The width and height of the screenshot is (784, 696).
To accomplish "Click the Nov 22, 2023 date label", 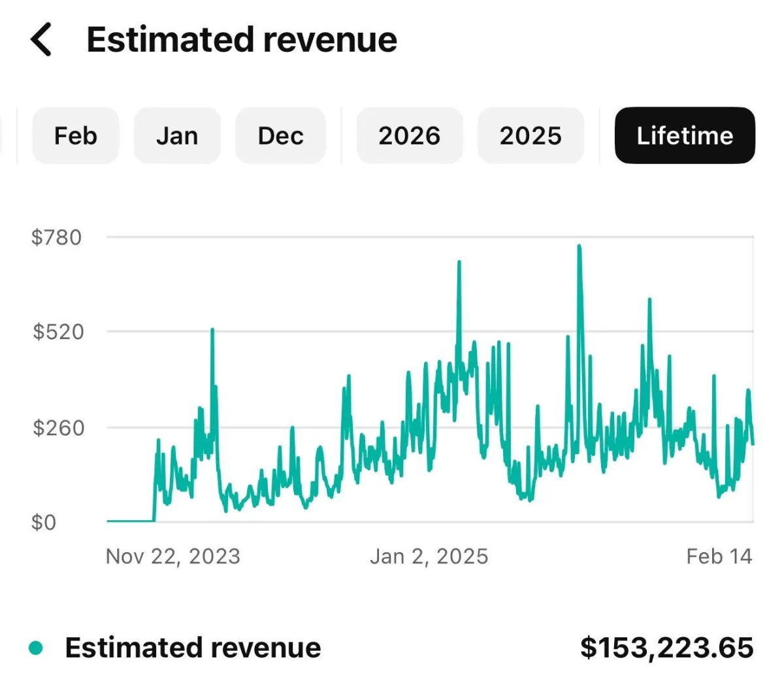I will [173, 556].
